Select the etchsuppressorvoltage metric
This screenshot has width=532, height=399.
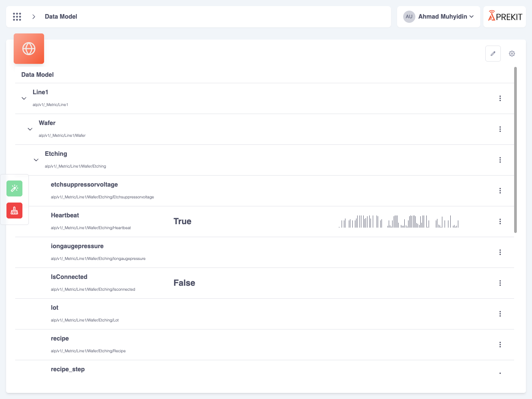point(84,185)
